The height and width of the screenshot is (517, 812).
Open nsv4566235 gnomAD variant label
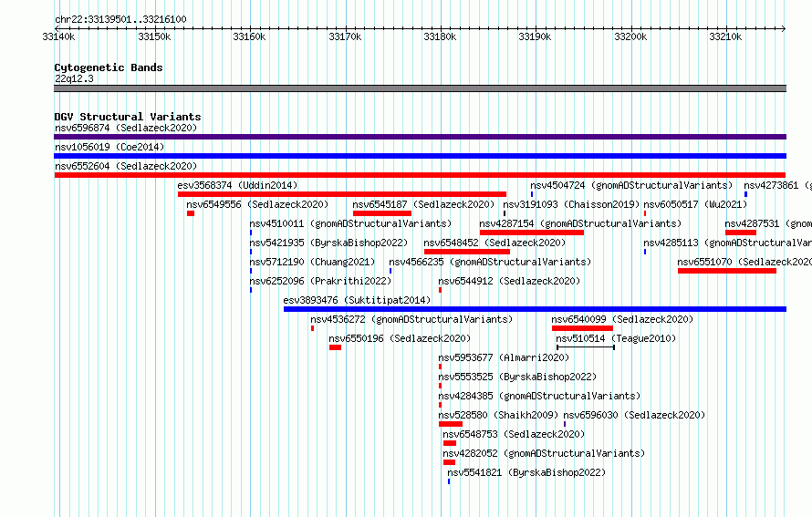pos(490,262)
